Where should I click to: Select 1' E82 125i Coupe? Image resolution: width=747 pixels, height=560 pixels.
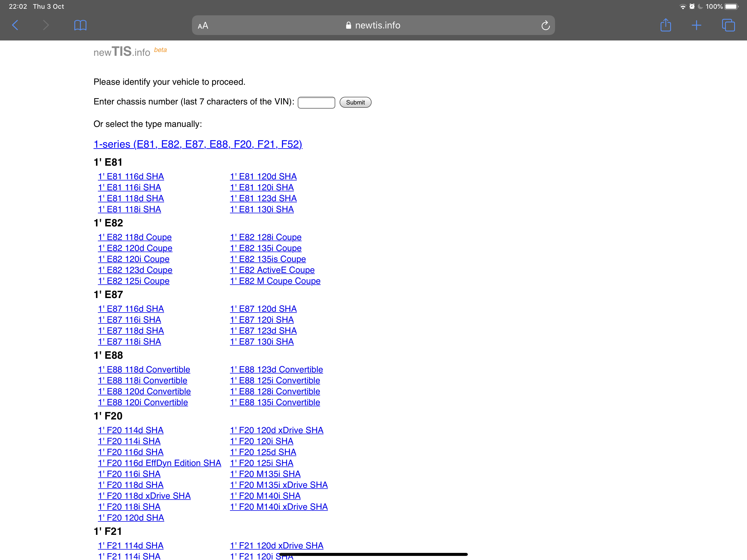(x=134, y=281)
